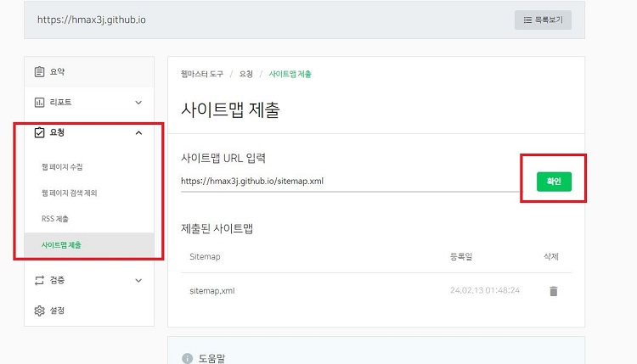637x364 pixels.
Task: Click the 도움말 info icon
Action: pos(188,358)
